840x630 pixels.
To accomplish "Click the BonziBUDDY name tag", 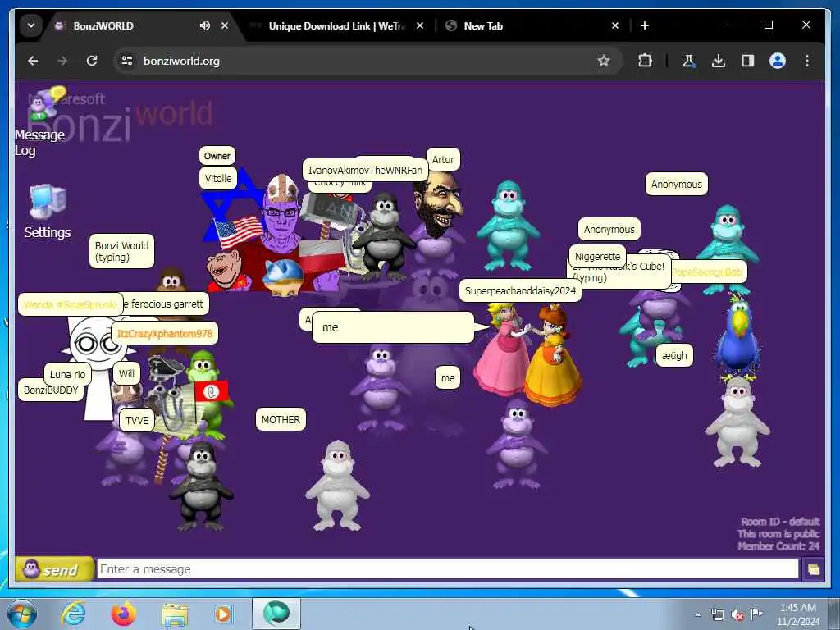I will [51, 390].
